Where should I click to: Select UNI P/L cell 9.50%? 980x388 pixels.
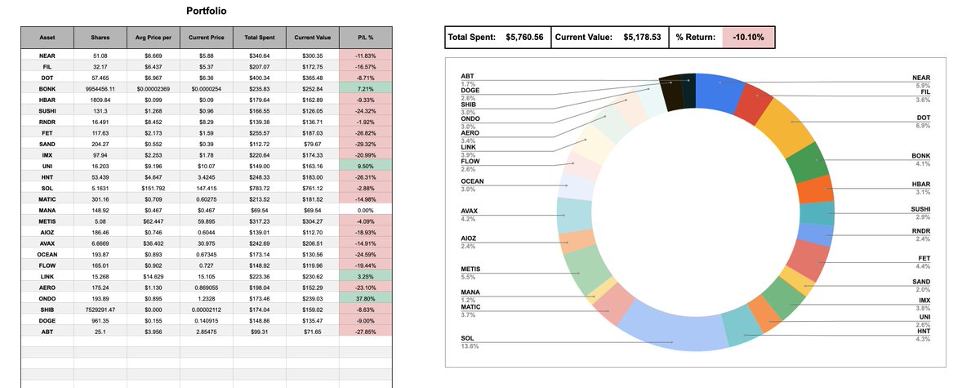pyautogui.click(x=365, y=165)
